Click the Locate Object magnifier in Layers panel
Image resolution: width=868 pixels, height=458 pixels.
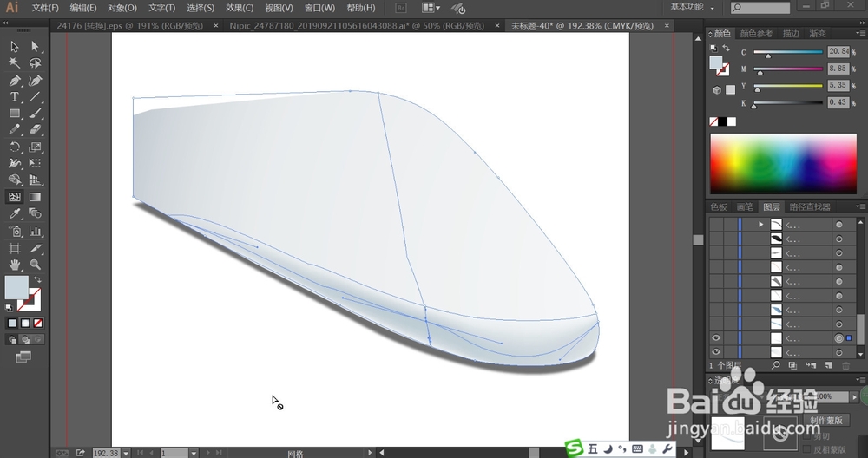click(x=775, y=366)
